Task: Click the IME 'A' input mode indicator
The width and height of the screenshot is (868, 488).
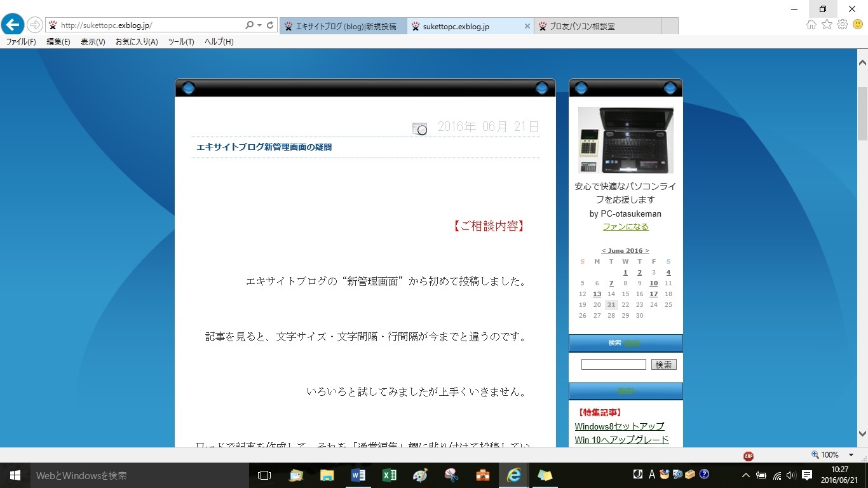Action: pyautogui.click(x=652, y=474)
